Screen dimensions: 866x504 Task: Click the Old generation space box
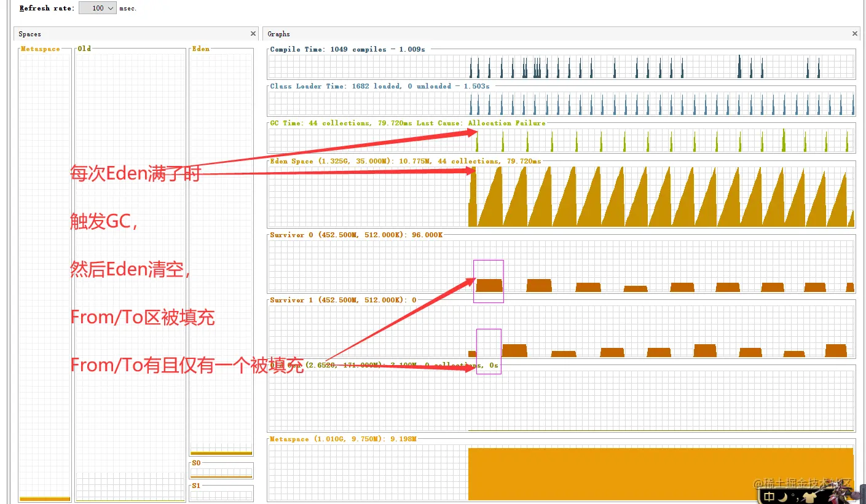point(130,275)
